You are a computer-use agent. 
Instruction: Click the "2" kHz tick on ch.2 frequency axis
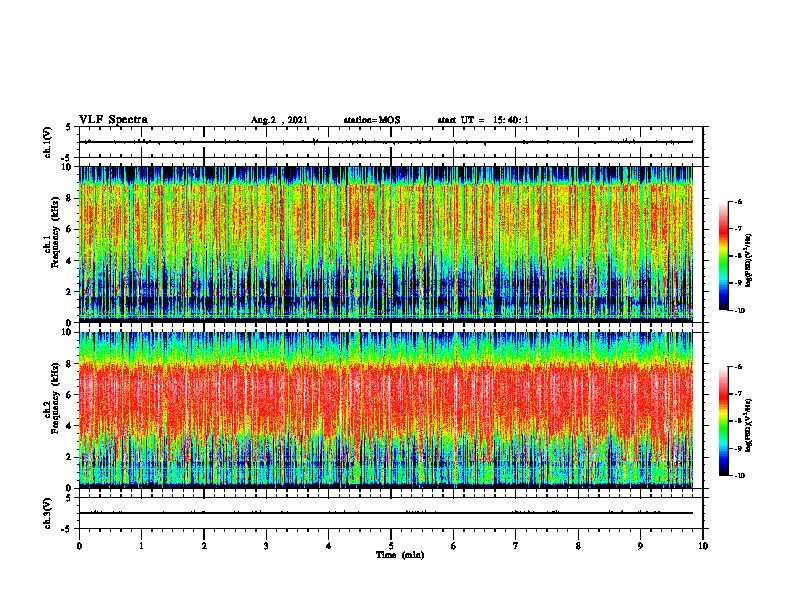[70, 457]
